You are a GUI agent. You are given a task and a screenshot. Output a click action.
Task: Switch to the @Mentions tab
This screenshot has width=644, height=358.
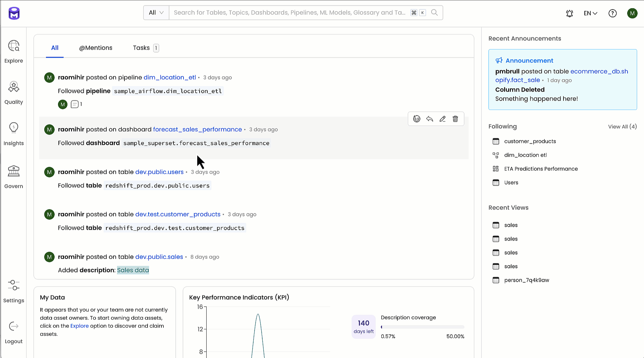coord(96,48)
